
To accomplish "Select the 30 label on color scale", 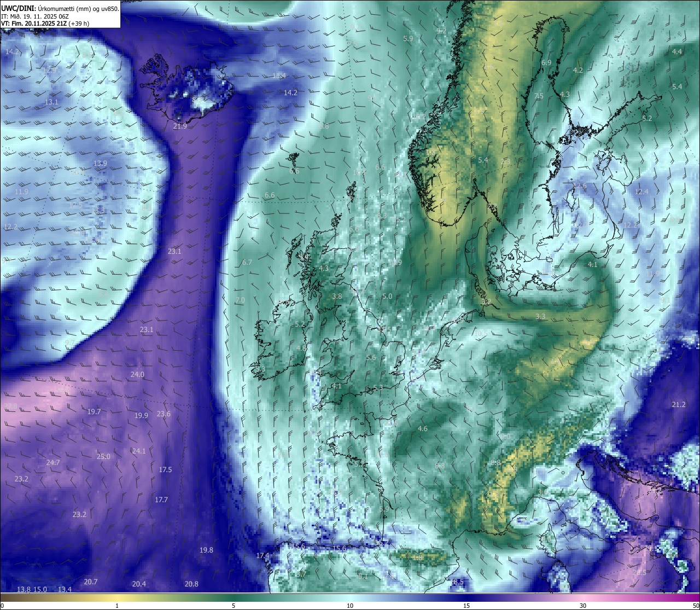I will [583, 605].
